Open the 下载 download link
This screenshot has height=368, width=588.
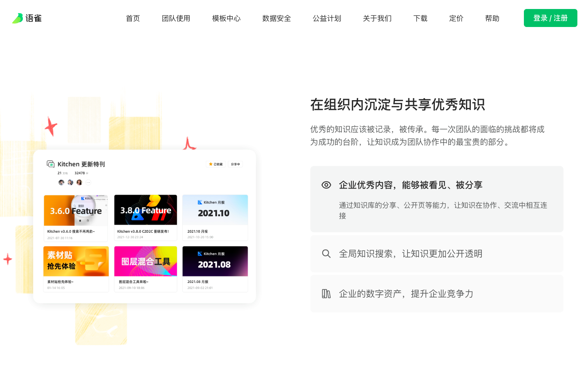420,18
